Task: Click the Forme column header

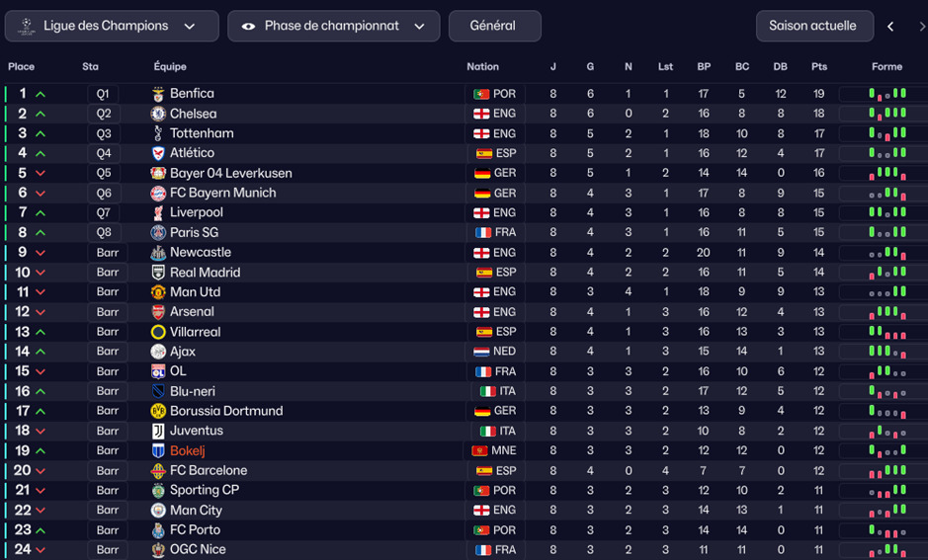Action: point(886,67)
